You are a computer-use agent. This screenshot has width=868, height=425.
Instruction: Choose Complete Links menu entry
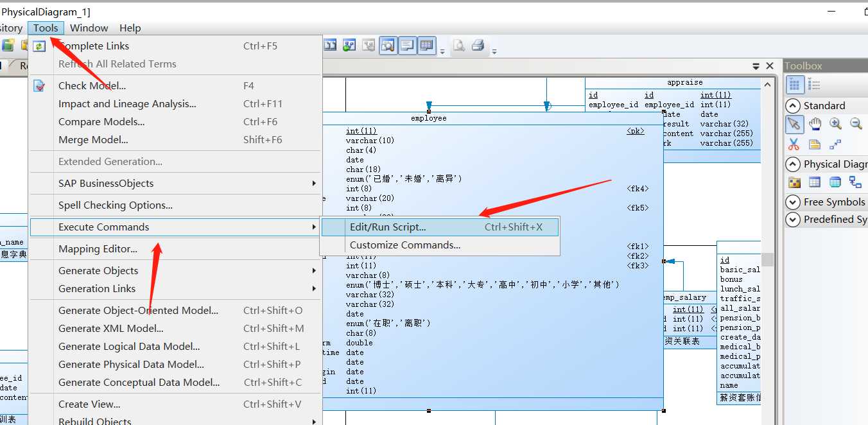click(x=175, y=46)
